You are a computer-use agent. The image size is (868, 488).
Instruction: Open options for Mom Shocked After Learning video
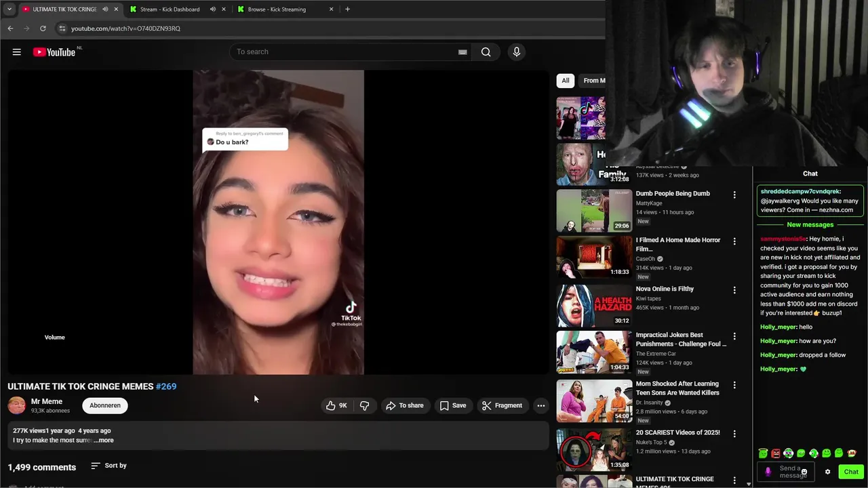coord(734,385)
